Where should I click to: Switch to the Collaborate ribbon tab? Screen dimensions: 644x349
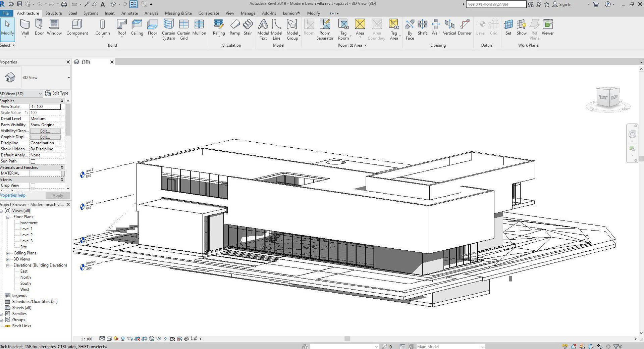[x=209, y=13]
